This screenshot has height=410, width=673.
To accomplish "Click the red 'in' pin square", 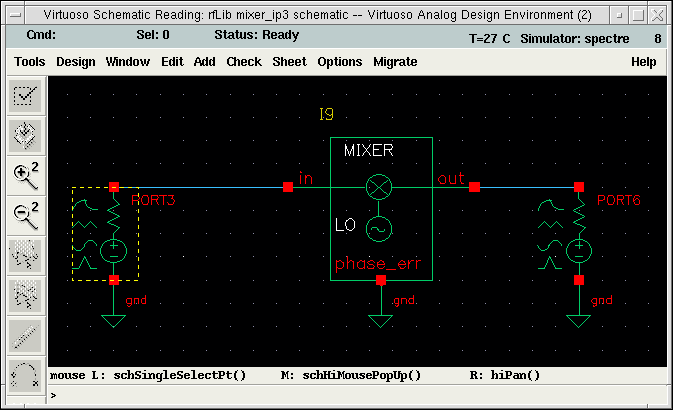I will (x=288, y=187).
